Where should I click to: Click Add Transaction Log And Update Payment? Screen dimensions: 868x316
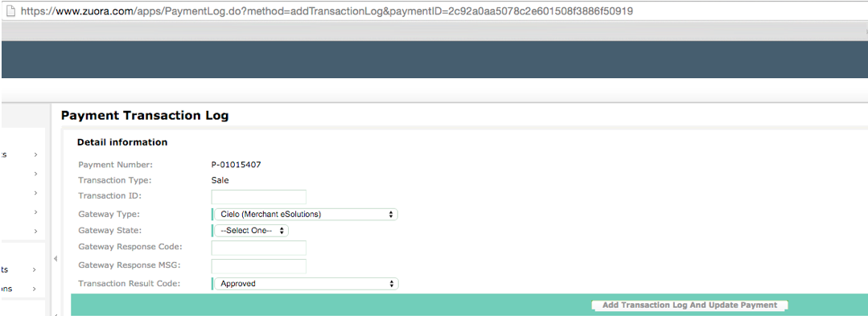(x=689, y=305)
